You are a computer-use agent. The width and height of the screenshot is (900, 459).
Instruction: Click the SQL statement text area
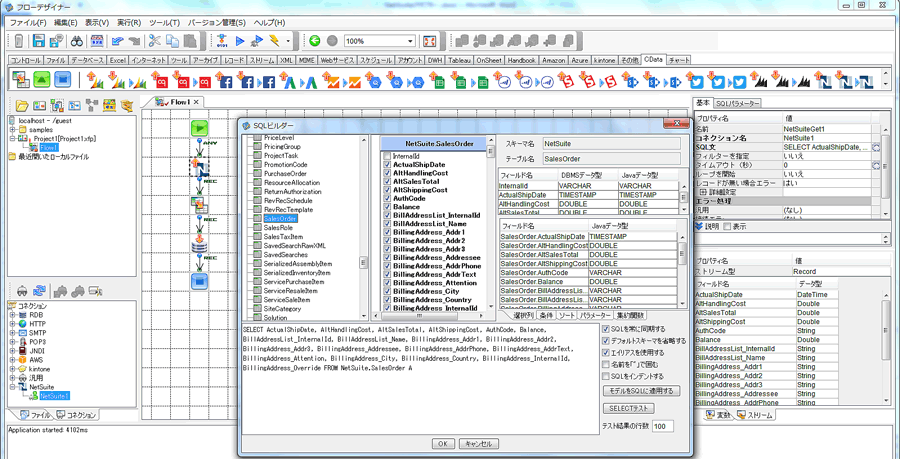(x=421, y=380)
